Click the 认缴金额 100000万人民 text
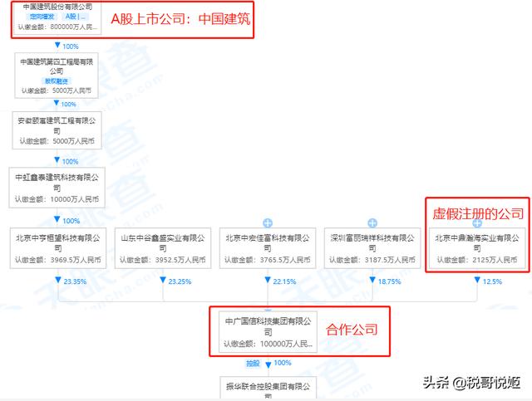This screenshot has width=532, height=401. [x=268, y=344]
